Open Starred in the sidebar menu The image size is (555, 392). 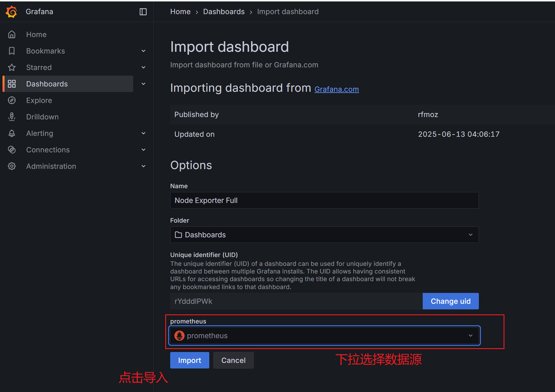point(39,67)
